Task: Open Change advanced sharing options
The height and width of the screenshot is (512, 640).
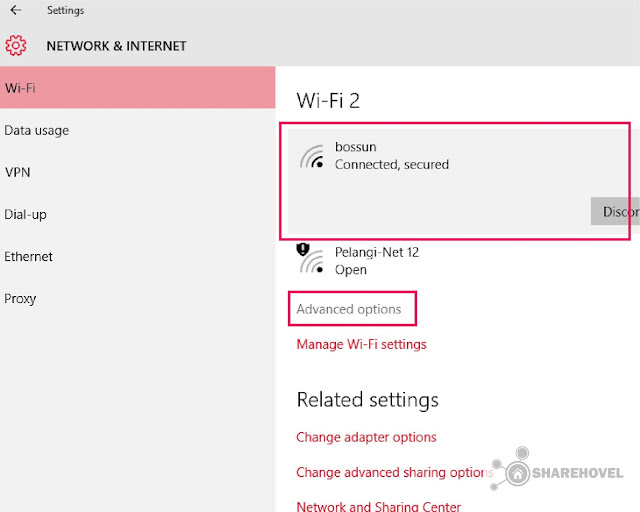Action: point(395,472)
